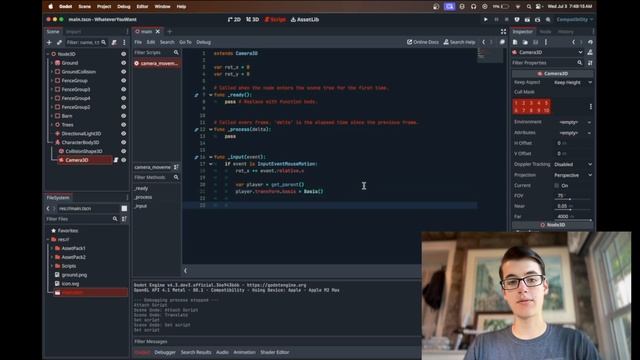Image resolution: width=640 pixels, height=360 pixels.
Task: Open Cull Mask layer options three-dot menu
Action: [x=590, y=107]
